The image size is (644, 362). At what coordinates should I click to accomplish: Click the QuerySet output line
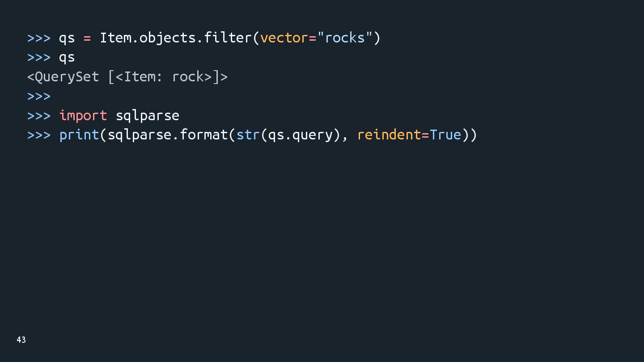point(127,76)
